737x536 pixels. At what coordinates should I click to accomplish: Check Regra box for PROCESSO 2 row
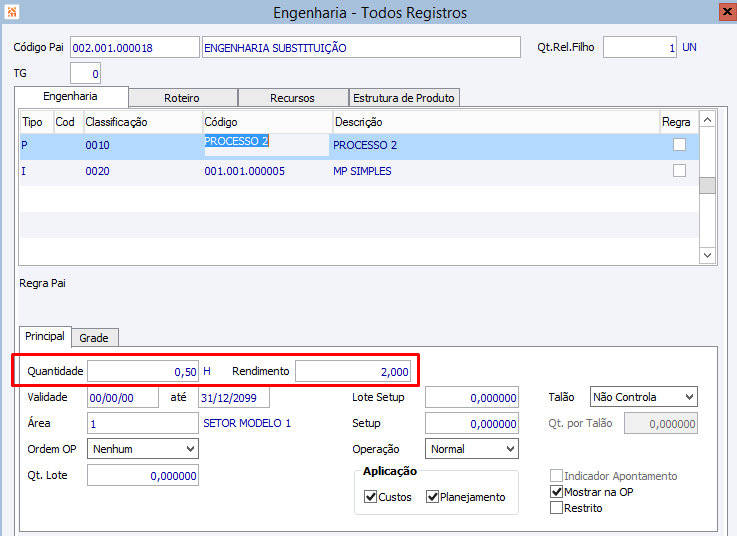coord(680,145)
